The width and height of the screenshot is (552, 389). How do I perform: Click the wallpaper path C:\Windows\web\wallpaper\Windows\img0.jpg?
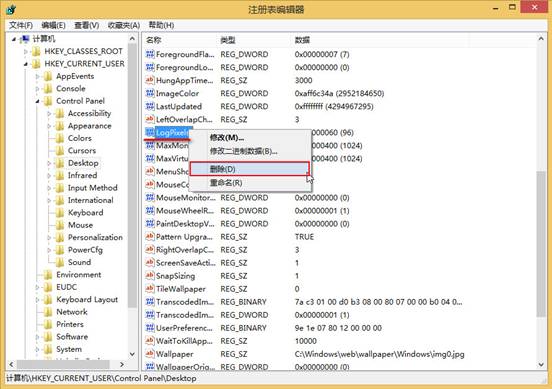click(380, 354)
